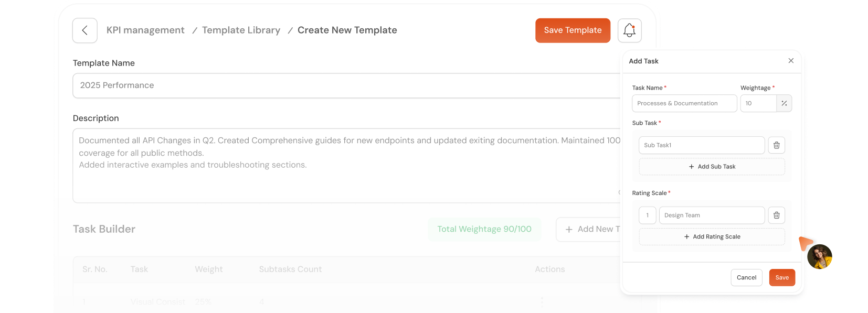Click the Add Task dialog title

[x=643, y=61]
